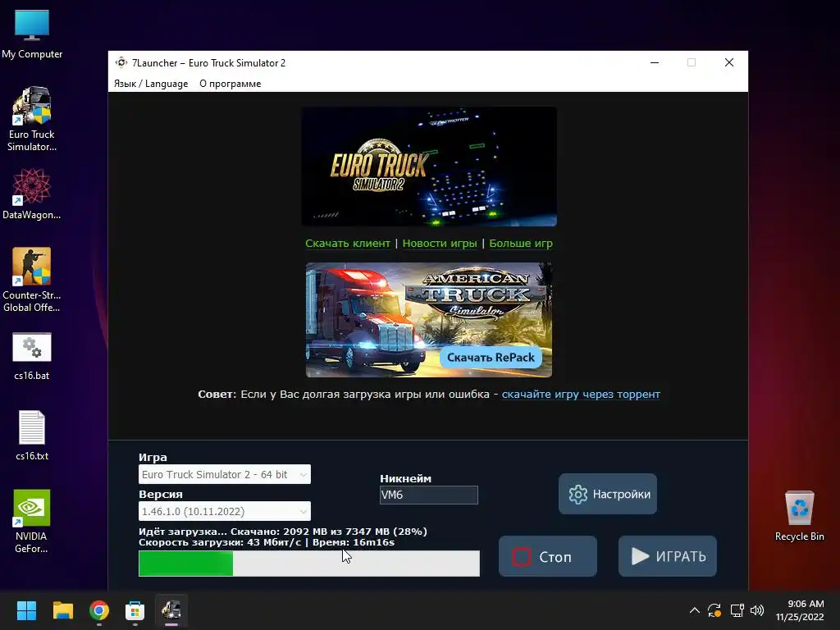Screen dimensions: 840x630
Task: Open the Больше игр link
Action: click(521, 243)
